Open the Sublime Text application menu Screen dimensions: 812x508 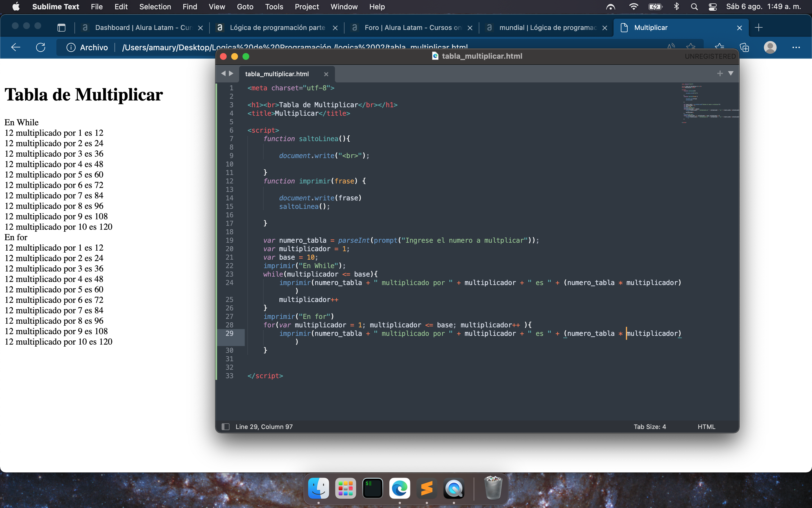tap(55, 7)
